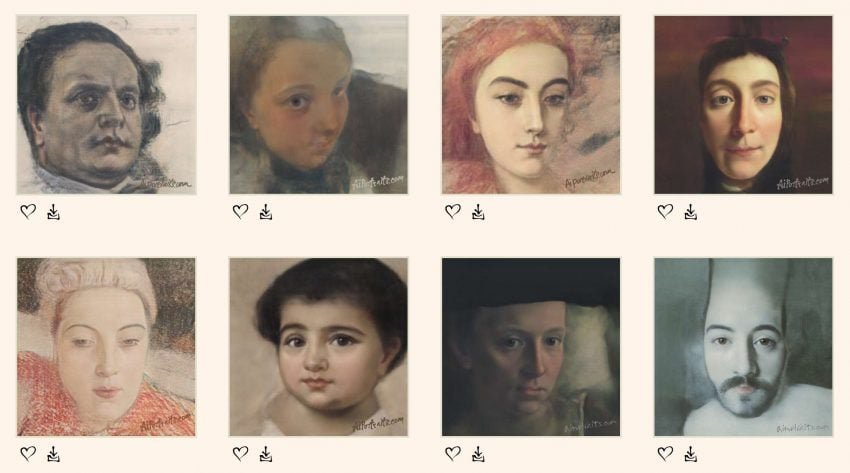Screen dimensions: 850x473
Task: Download the woman in pink bonnet portrait
Action: coord(53,454)
